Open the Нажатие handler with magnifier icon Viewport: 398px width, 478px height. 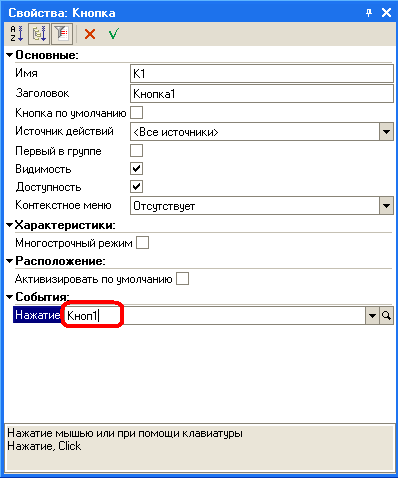click(x=386, y=315)
